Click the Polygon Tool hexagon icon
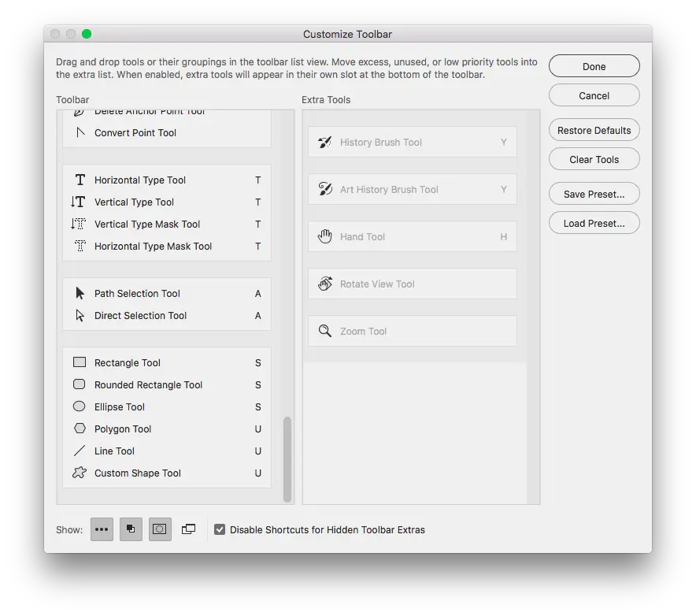The image size is (696, 616). (80, 429)
